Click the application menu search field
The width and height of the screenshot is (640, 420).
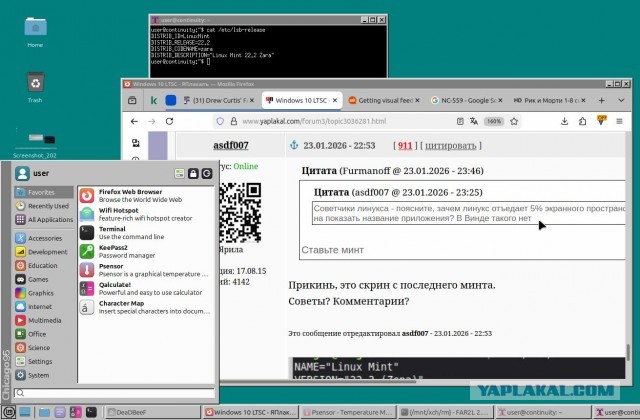coord(114,393)
